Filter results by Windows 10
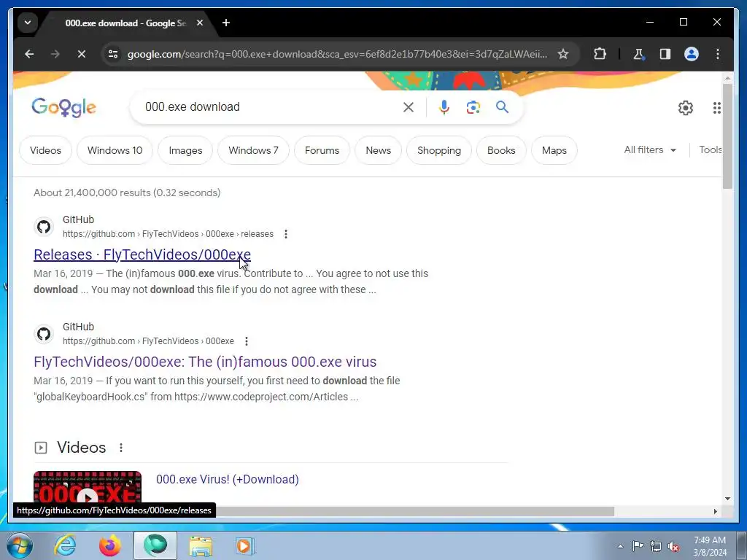Screen dimensions: 747x560 (x=115, y=150)
